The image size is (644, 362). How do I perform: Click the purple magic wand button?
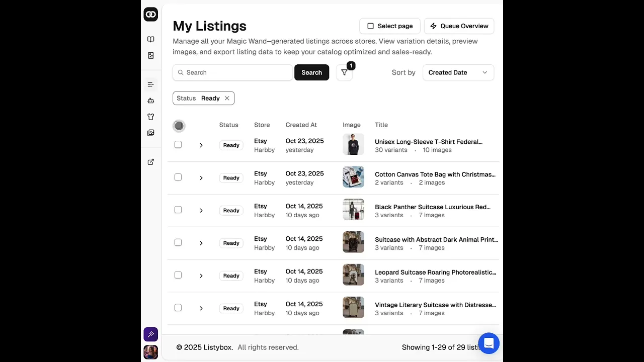tap(150, 334)
